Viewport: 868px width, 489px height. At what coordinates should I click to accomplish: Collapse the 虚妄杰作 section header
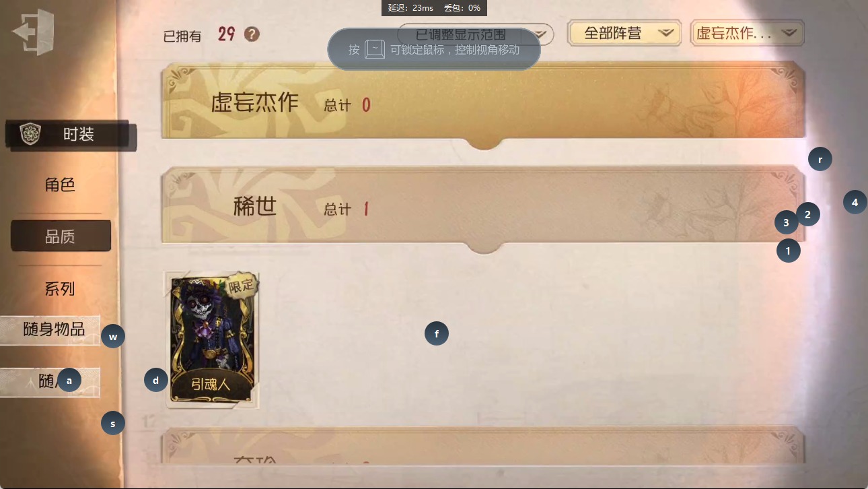tap(483, 104)
